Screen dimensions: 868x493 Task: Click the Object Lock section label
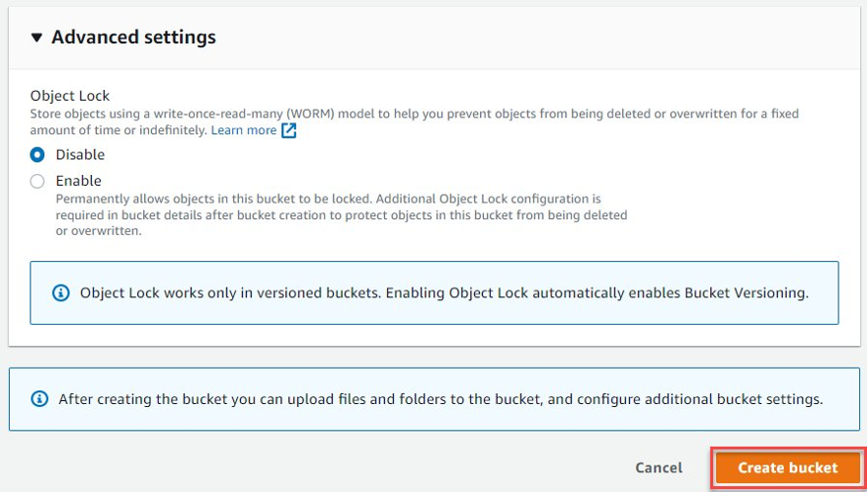pos(70,96)
